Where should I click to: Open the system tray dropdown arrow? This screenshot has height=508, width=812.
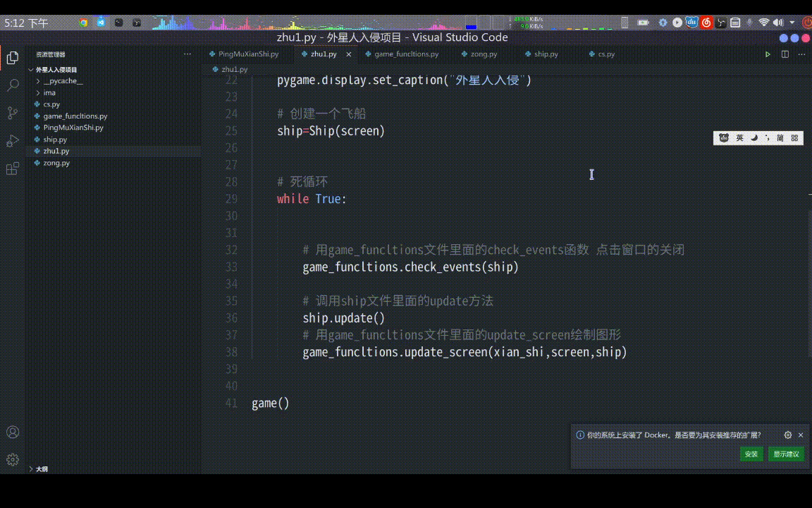(792, 23)
